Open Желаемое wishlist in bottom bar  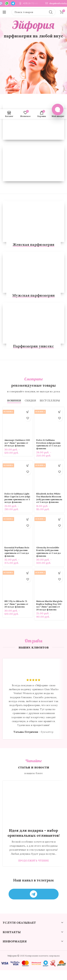(x=26, y=114)
